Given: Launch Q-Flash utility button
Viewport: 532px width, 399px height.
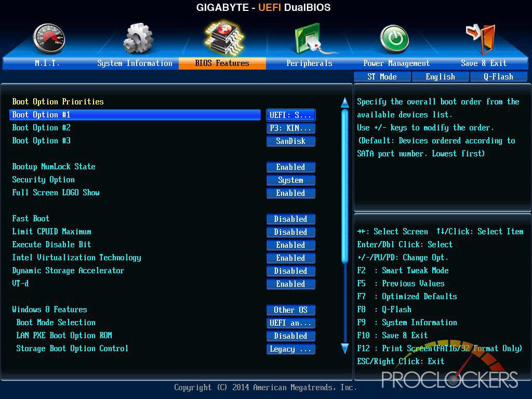Looking at the screenshot, I should tap(498, 77).
